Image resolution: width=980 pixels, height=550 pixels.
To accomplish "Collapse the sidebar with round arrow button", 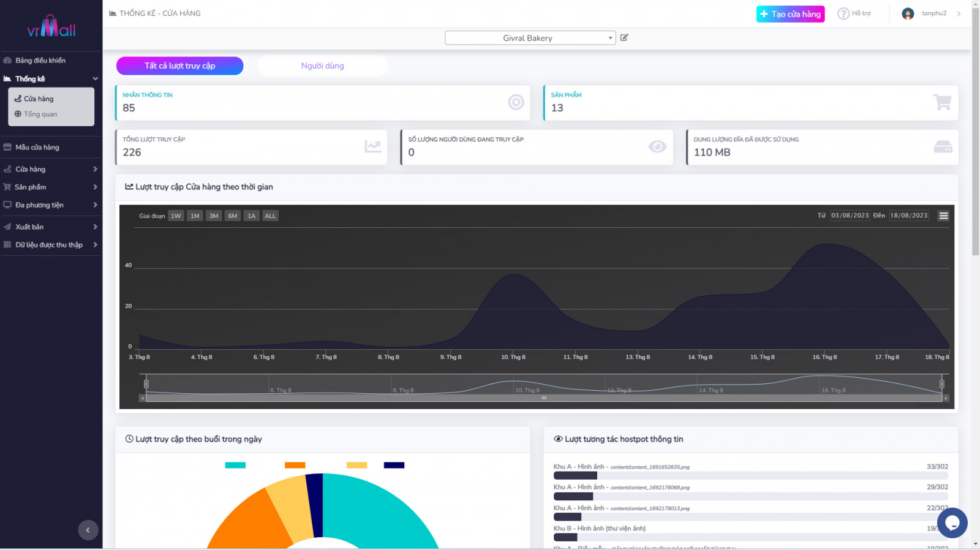I will click(x=88, y=530).
